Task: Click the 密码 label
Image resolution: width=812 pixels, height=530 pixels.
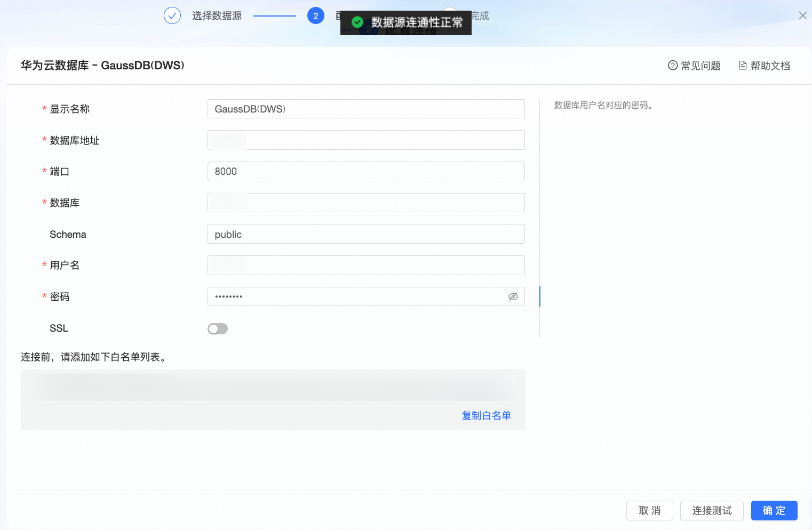Action: (x=60, y=296)
